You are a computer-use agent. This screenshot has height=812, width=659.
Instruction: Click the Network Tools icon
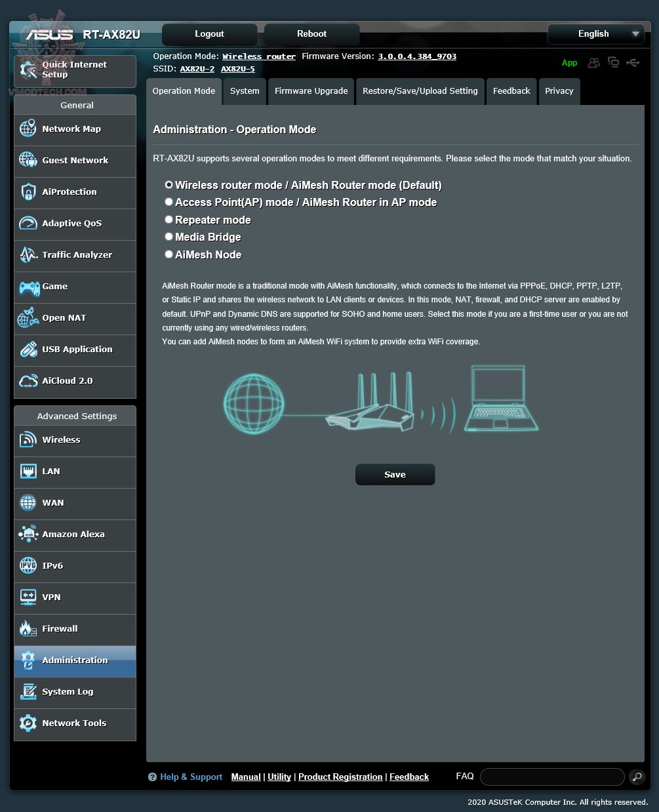28,723
